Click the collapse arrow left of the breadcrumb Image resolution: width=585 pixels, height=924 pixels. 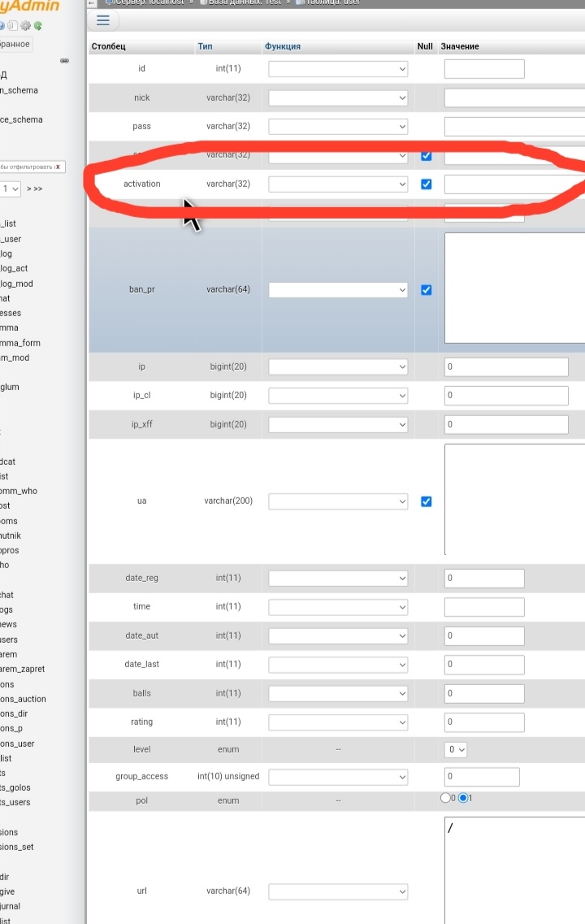click(x=91, y=3)
